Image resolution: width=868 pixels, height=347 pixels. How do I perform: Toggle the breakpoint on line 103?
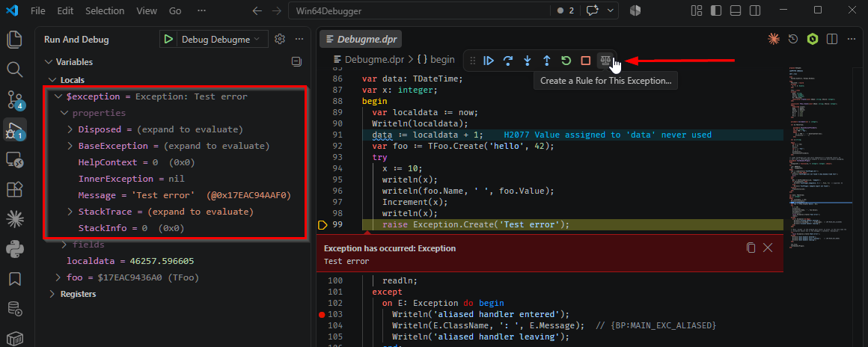pos(322,314)
